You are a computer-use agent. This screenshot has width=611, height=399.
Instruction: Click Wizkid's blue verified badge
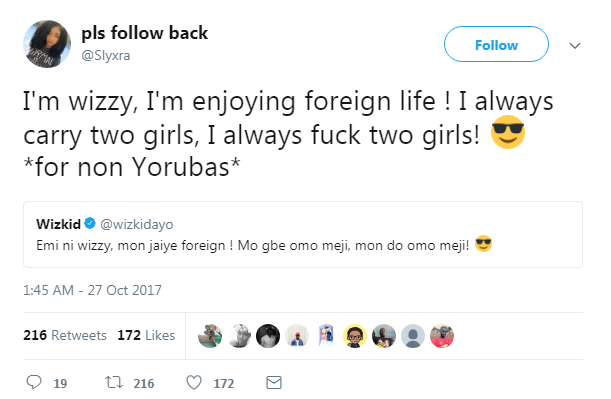(x=90, y=223)
